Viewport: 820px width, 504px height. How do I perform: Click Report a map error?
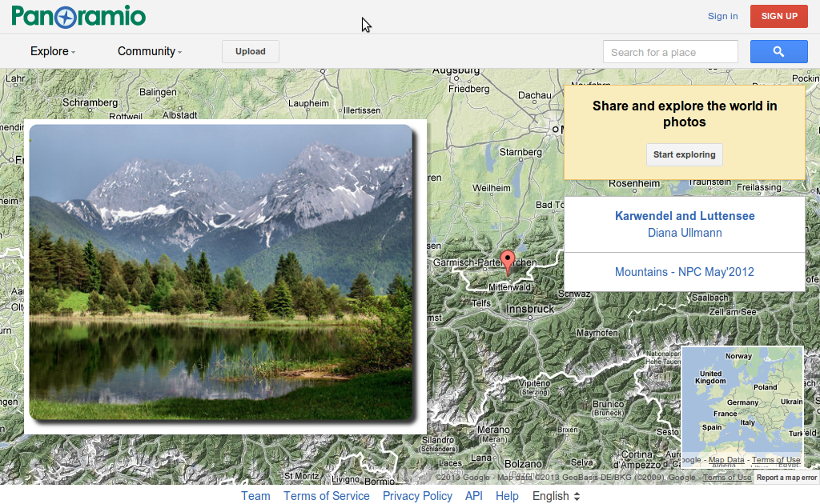click(x=786, y=478)
